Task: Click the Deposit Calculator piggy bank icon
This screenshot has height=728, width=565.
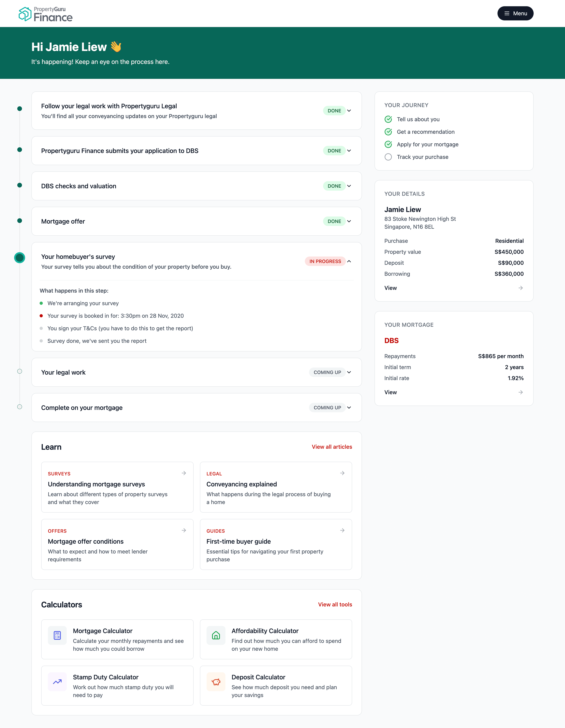Action: (216, 682)
